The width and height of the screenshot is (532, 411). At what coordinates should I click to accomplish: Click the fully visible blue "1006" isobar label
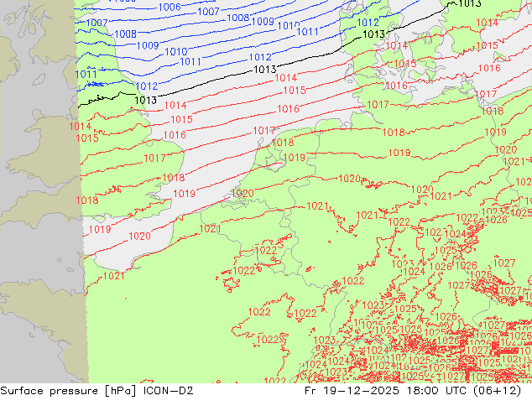pos(170,7)
